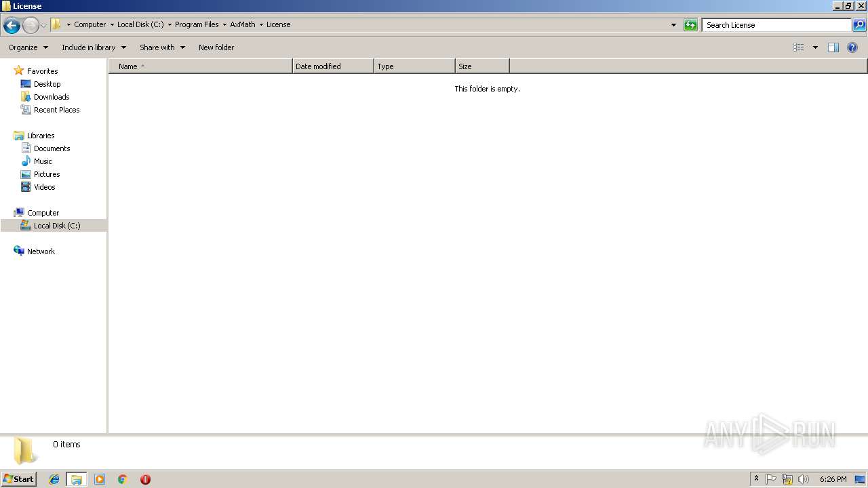Change your view icon button
868x488 pixels.
point(799,47)
